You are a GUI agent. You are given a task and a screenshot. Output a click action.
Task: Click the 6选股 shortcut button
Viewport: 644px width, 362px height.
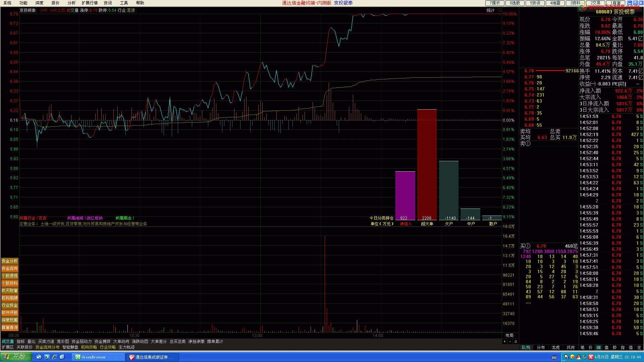[x=515, y=3]
